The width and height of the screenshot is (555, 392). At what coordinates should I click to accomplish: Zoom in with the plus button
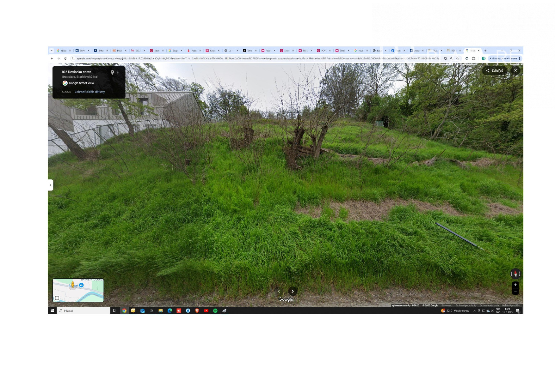[515, 285]
